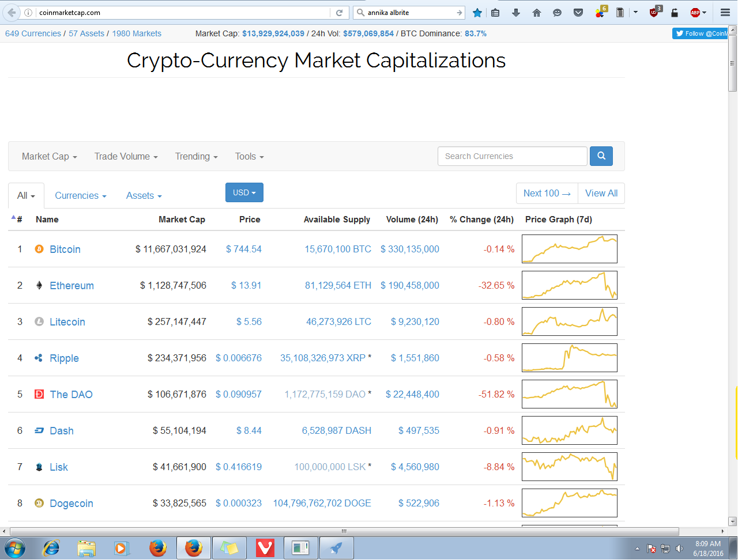Image resolution: width=738 pixels, height=560 pixels.
Task: Click the vertical scrollbar down arrow
Action: coord(733,521)
